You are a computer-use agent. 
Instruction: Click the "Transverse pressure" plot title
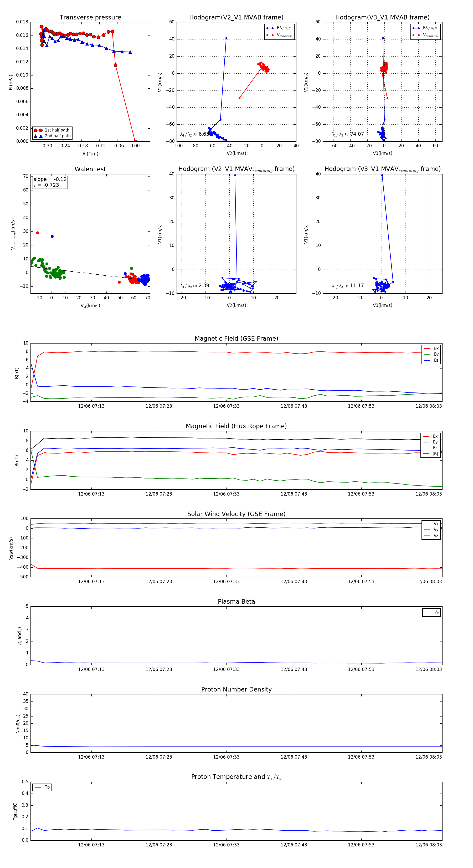coord(90,18)
